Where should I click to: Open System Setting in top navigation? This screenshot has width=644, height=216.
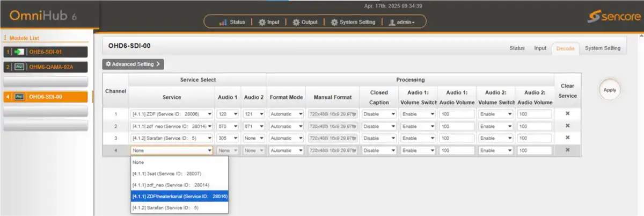pyautogui.click(x=353, y=22)
